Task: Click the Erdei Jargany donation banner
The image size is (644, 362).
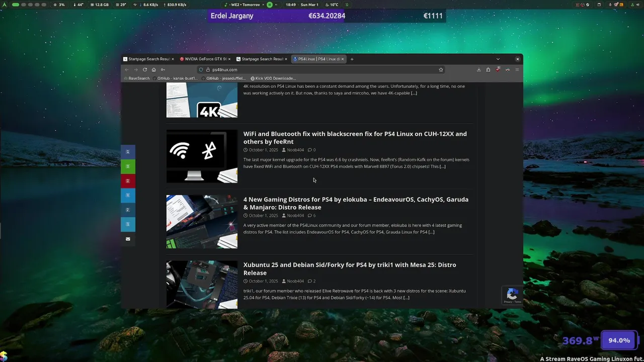Action: 327,16
